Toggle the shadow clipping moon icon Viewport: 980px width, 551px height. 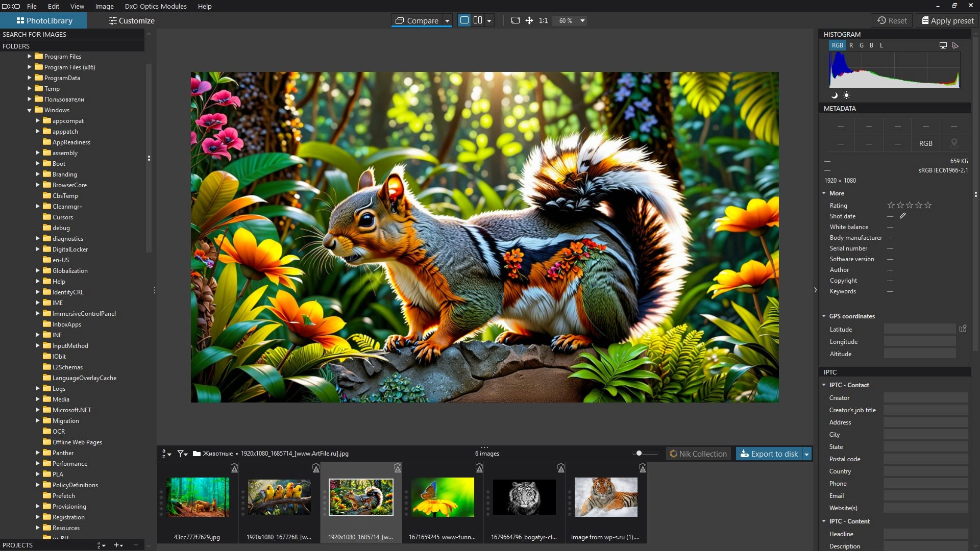click(x=835, y=95)
